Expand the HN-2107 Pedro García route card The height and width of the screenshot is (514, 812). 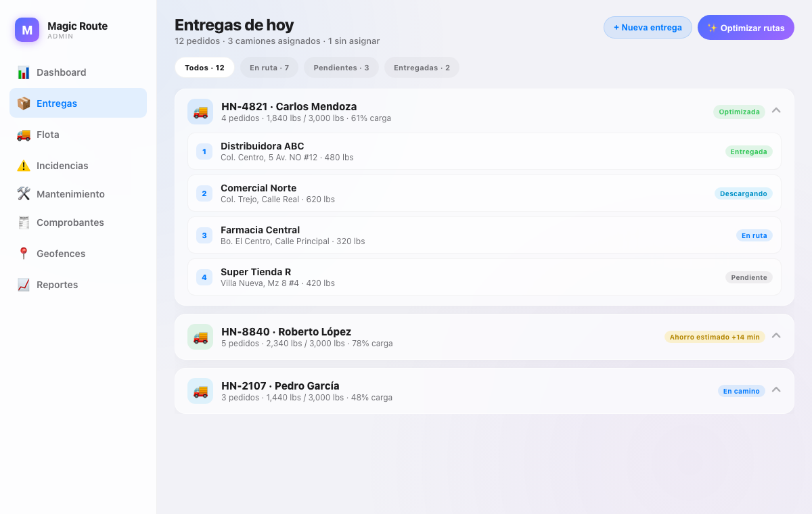coord(776,390)
